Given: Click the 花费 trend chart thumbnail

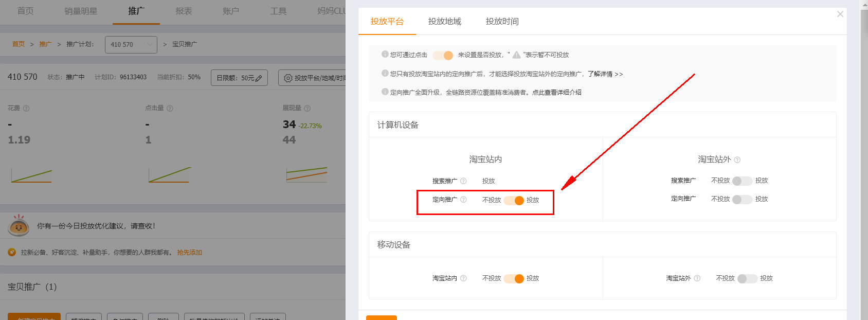Looking at the screenshot, I should (x=31, y=175).
